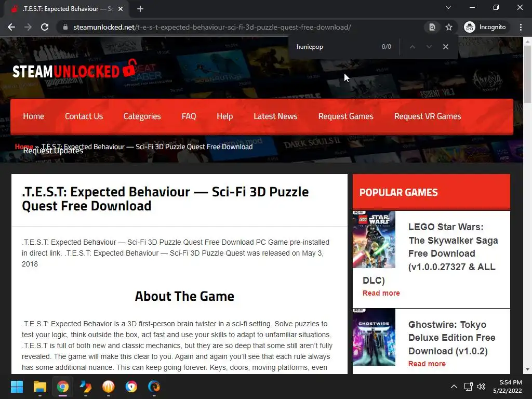Click the Chrome icon in the taskbar
532x399 pixels.
pos(63,387)
